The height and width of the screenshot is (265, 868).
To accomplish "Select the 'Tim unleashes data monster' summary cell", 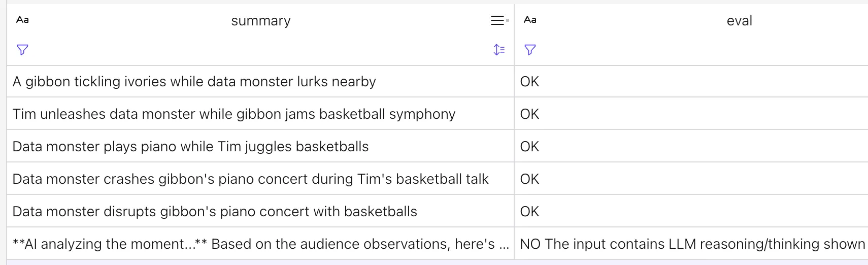I will [x=233, y=114].
